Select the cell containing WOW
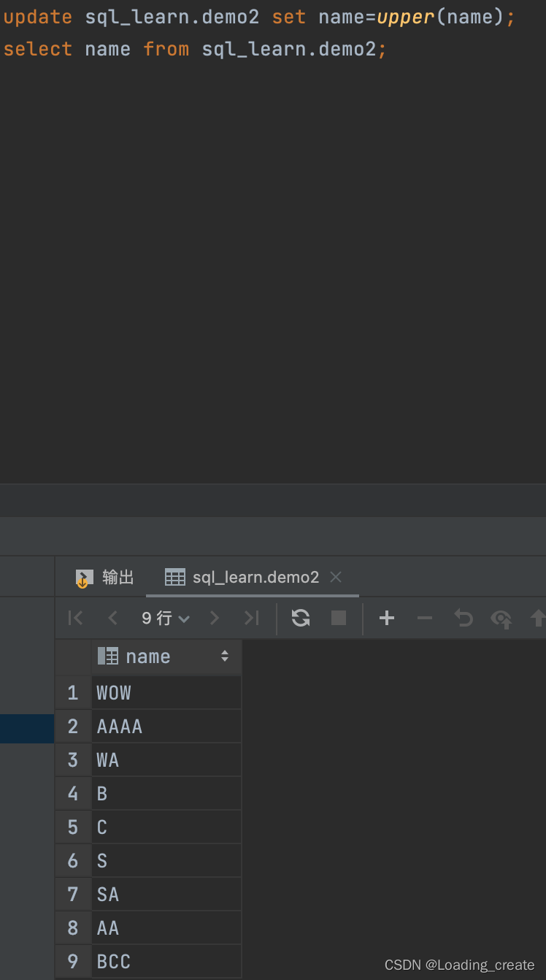This screenshot has width=546, height=980. point(166,692)
